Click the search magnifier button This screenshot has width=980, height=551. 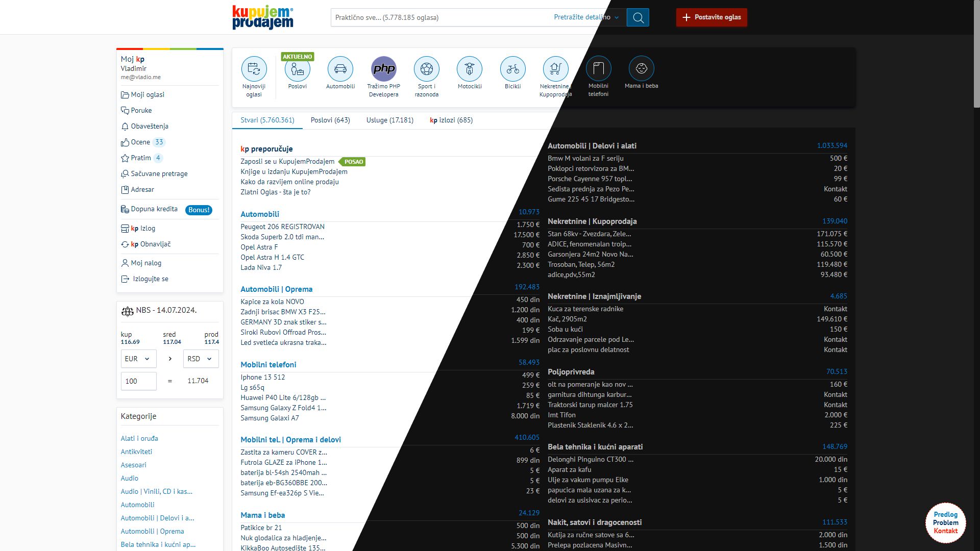click(638, 17)
